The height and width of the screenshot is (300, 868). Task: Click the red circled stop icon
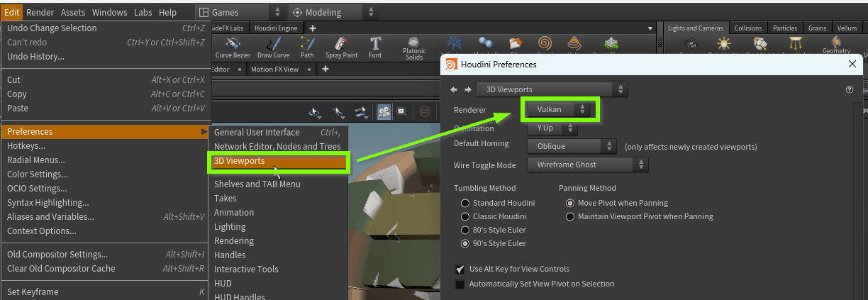click(x=424, y=111)
